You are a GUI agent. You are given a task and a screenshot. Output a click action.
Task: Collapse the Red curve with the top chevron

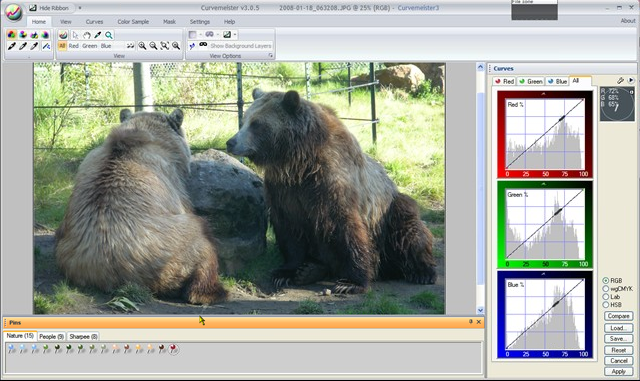pos(543,94)
